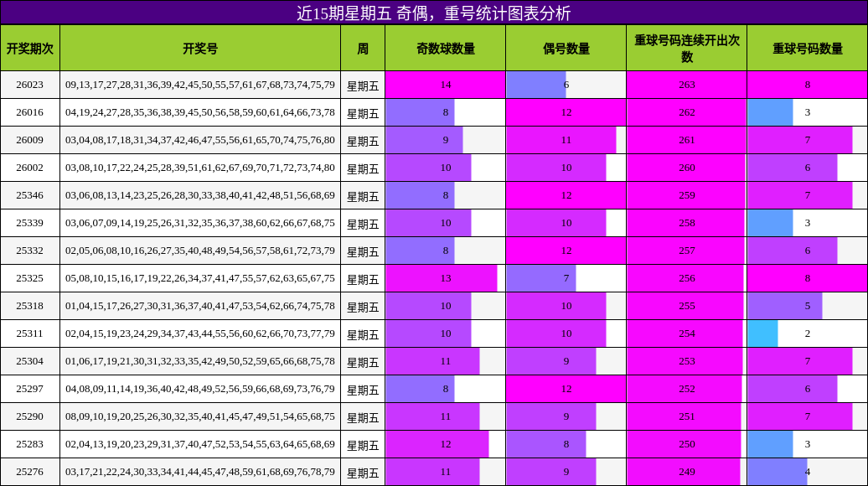Select period number 26023 in the first row
868x486 pixels.
pyautogui.click(x=31, y=84)
